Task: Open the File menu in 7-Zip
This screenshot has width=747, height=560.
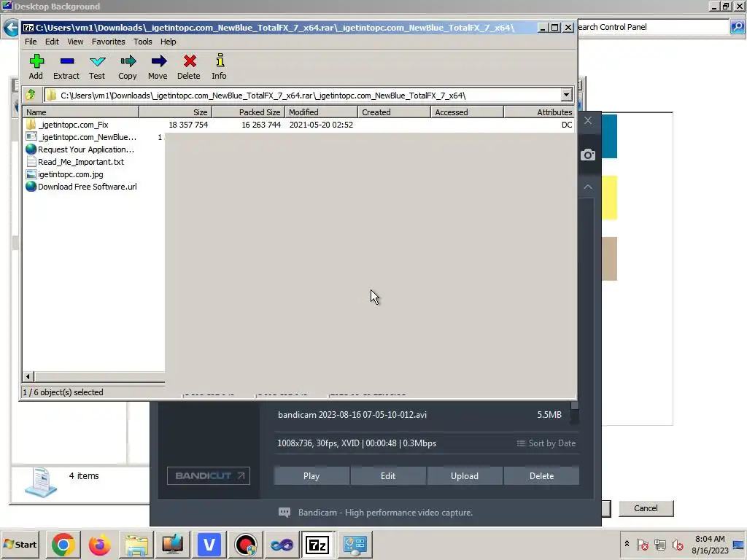Action: coord(31,42)
